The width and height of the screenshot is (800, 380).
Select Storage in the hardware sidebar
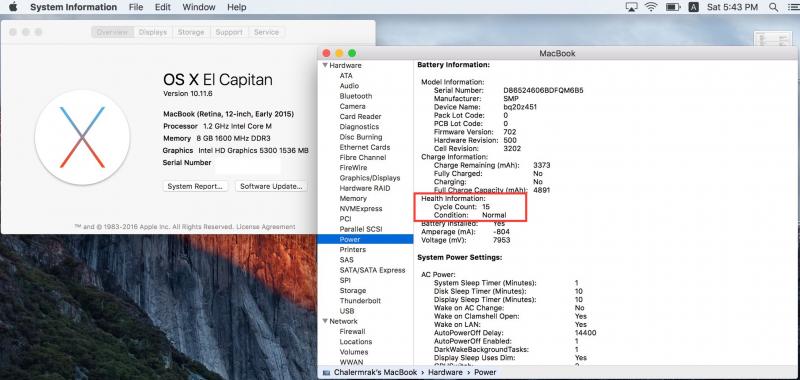(353, 290)
